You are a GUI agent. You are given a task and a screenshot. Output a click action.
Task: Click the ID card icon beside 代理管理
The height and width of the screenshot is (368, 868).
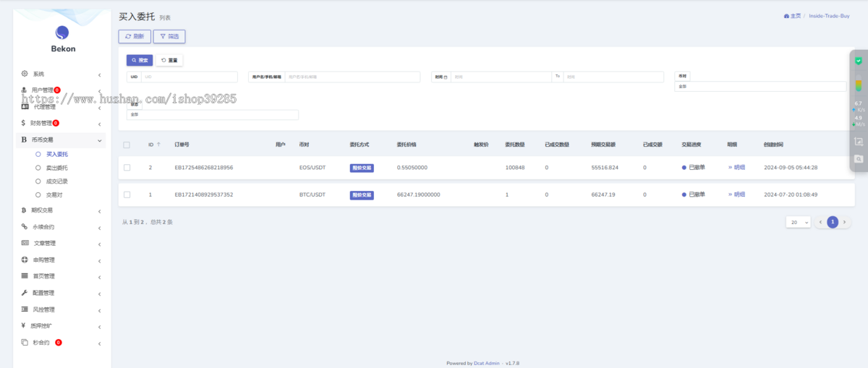pyautogui.click(x=25, y=106)
